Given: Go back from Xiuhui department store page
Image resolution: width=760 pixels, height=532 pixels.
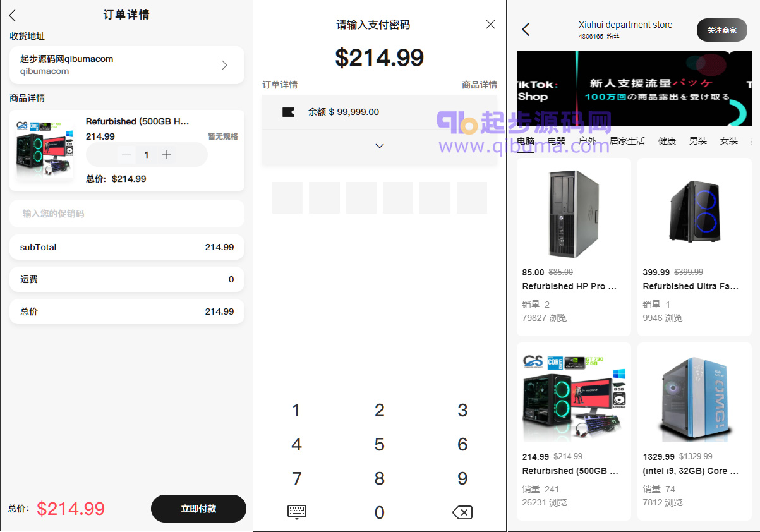Looking at the screenshot, I should [x=526, y=29].
